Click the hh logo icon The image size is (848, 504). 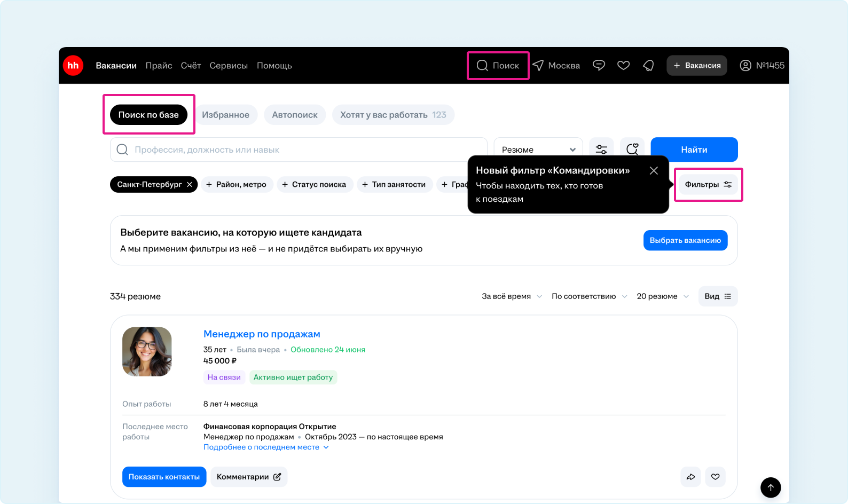tap(73, 66)
